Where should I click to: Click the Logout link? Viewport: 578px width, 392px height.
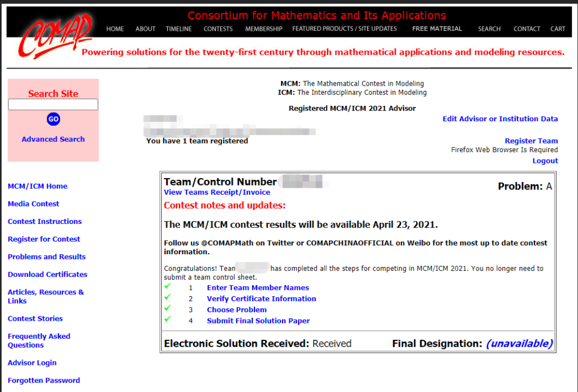545,161
